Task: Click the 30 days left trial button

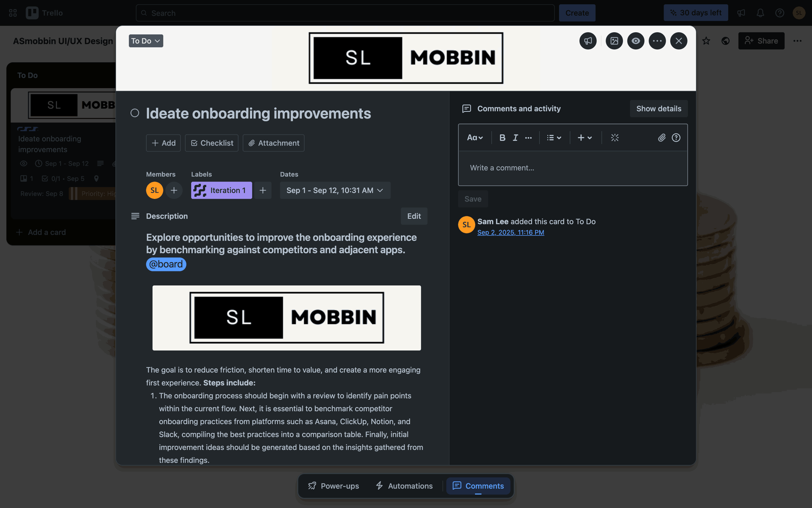Action: click(x=696, y=13)
